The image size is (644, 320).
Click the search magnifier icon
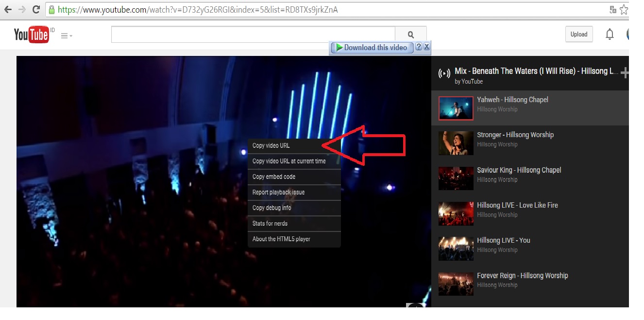[410, 34]
